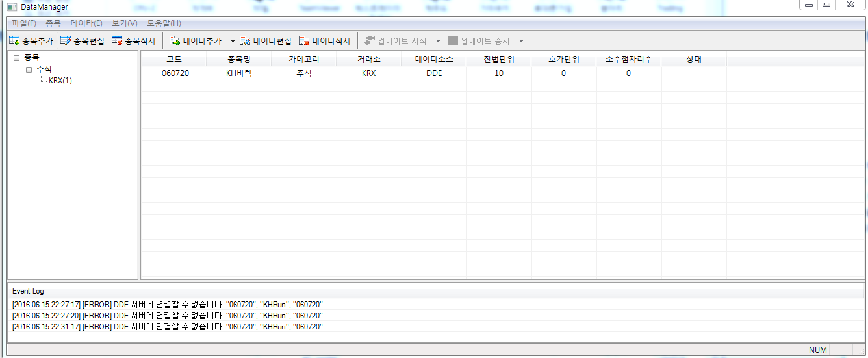Open the dropdown arrow next to 업데이트 시작
Screen dimensions: 868x358
coord(438,41)
